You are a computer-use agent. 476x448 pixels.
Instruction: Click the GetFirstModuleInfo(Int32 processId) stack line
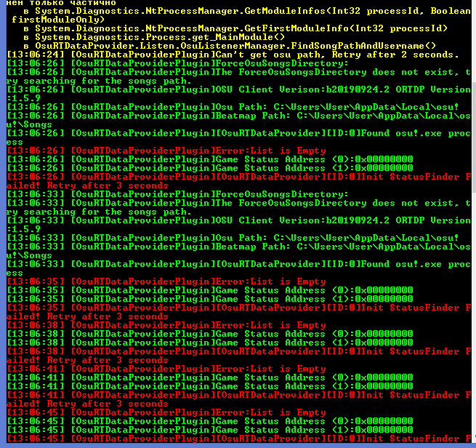[x=235, y=28]
